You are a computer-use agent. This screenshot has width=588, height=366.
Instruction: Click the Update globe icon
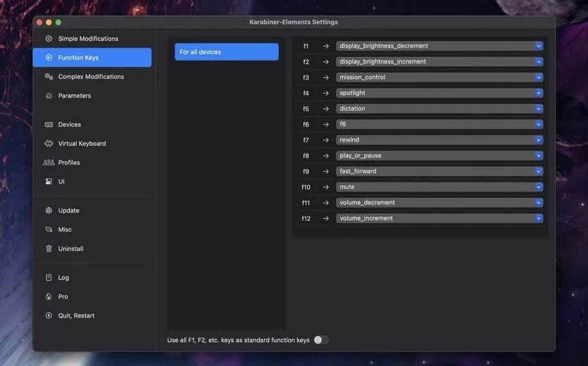point(49,211)
